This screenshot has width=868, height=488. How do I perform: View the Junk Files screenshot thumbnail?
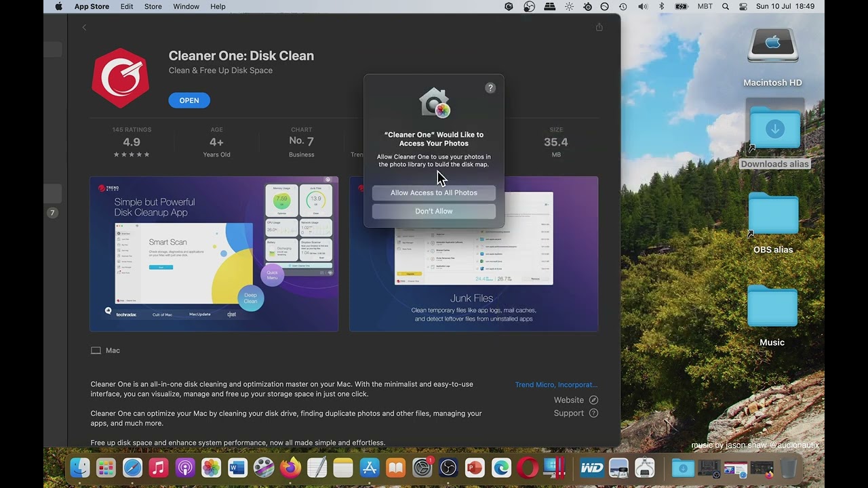473,254
